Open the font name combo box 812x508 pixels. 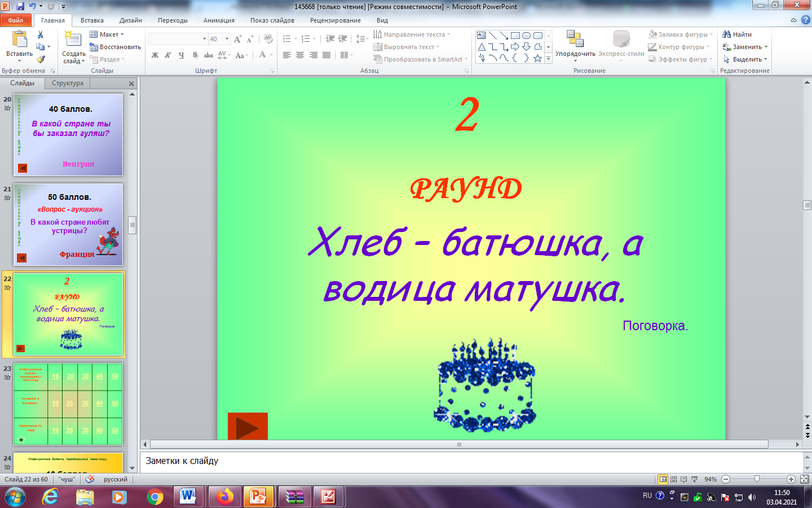(178, 39)
